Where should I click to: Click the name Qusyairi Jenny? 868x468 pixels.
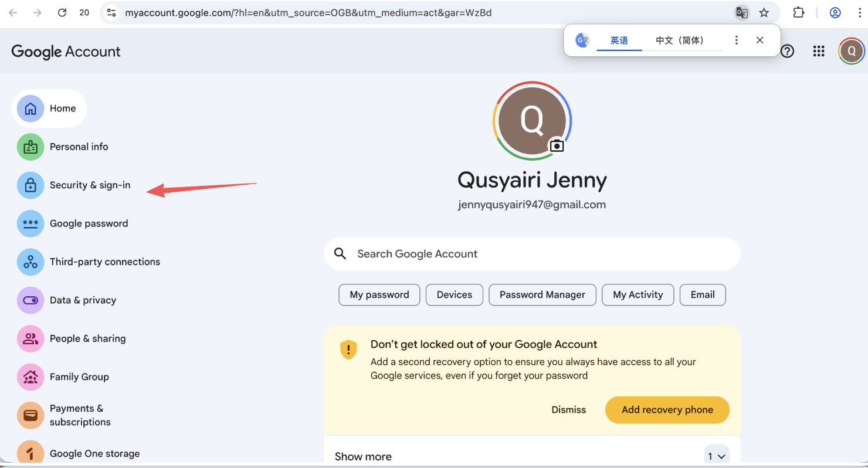(532, 180)
